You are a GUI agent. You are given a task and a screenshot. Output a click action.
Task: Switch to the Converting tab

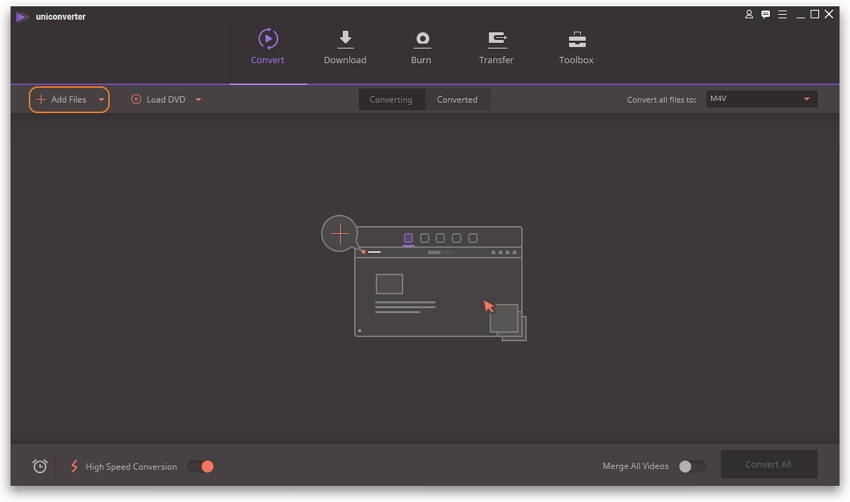click(391, 100)
